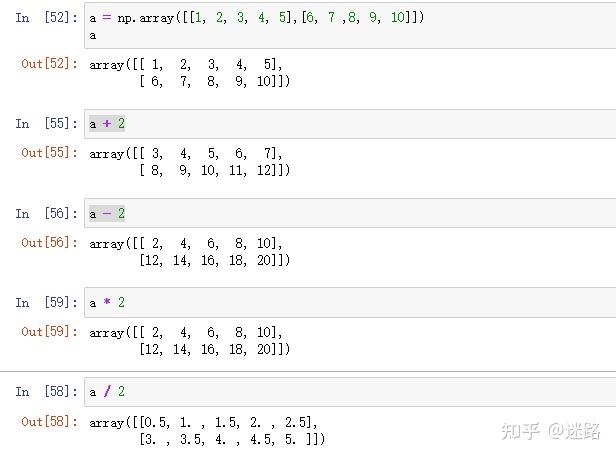Screen dimensions: 616x457
Task: Click the In [55] prompt label
Action: click(47, 124)
